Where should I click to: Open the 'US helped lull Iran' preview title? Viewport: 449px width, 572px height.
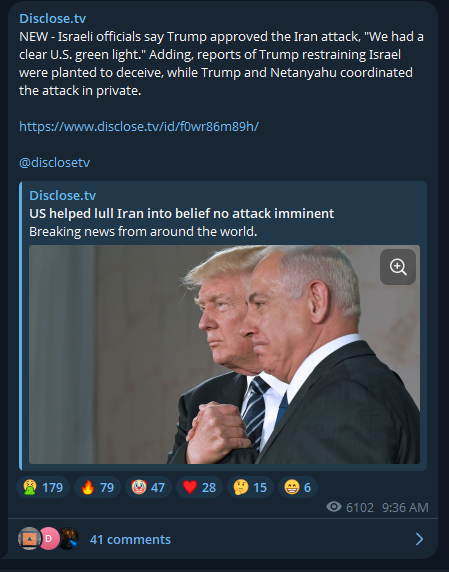(182, 213)
